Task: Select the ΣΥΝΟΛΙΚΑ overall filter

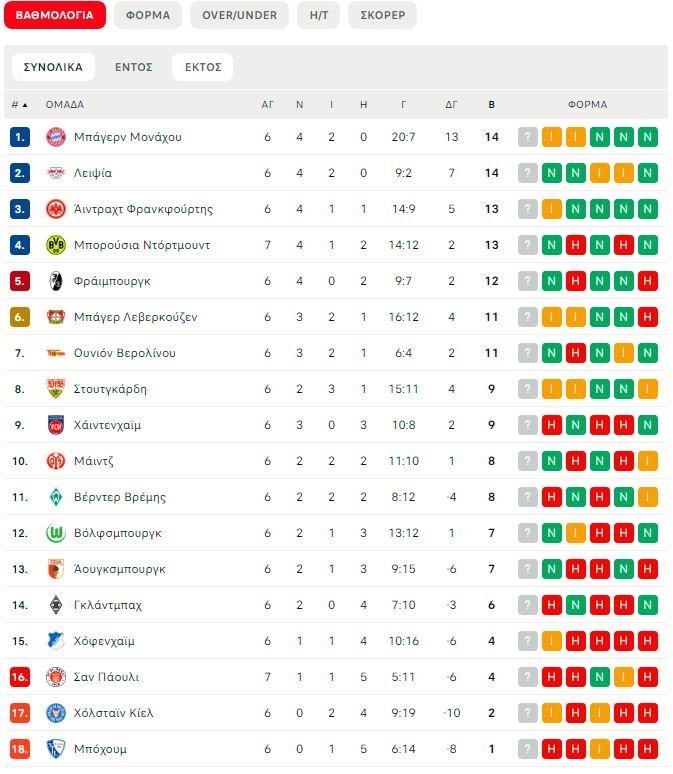Action: coord(53,67)
